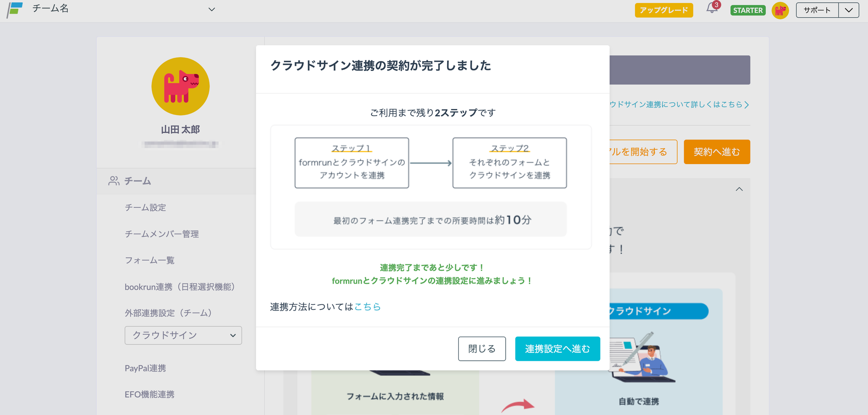The image size is (868, 415).
Task: Click the formrun logo icon
Action: [x=15, y=9]
